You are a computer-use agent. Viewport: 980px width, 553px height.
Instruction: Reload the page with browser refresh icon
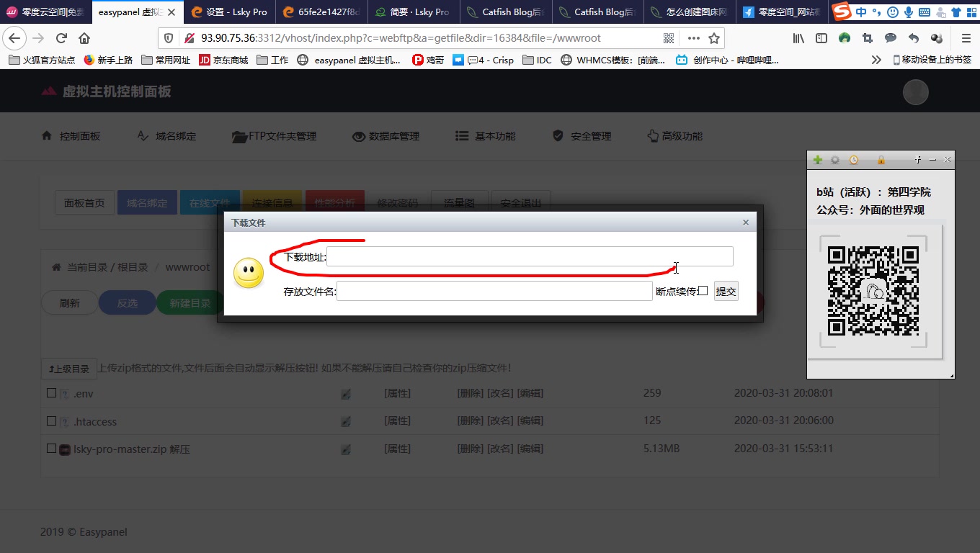point(62,38)
